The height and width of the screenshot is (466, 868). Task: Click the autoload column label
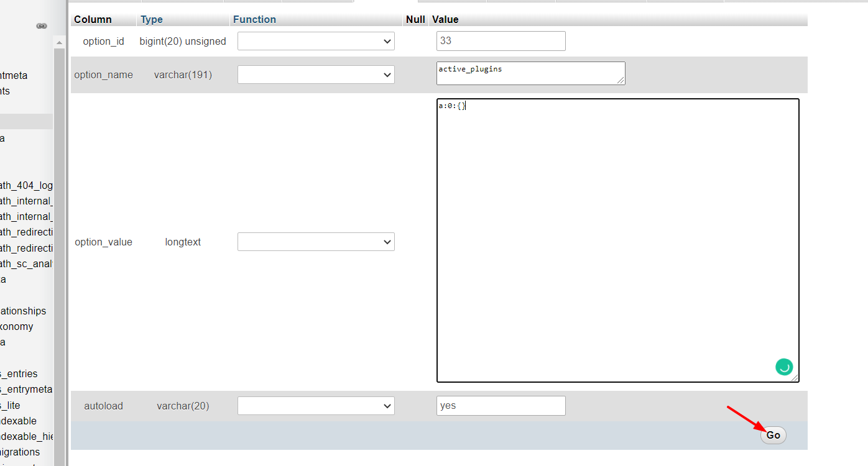(x=104, y=406)
